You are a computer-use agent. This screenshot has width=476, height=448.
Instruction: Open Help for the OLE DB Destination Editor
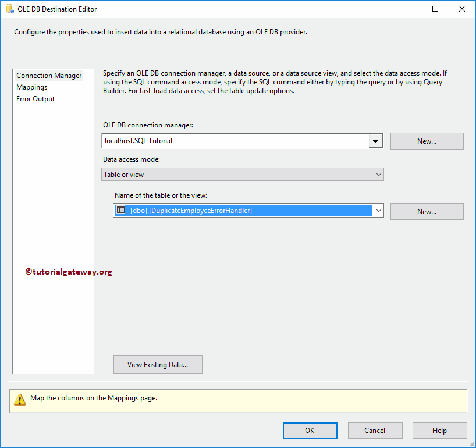[439, 430]
